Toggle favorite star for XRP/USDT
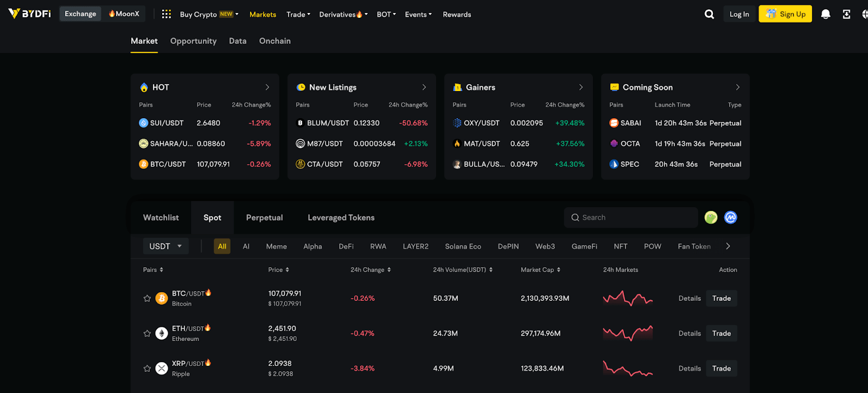 click(147, 369)
